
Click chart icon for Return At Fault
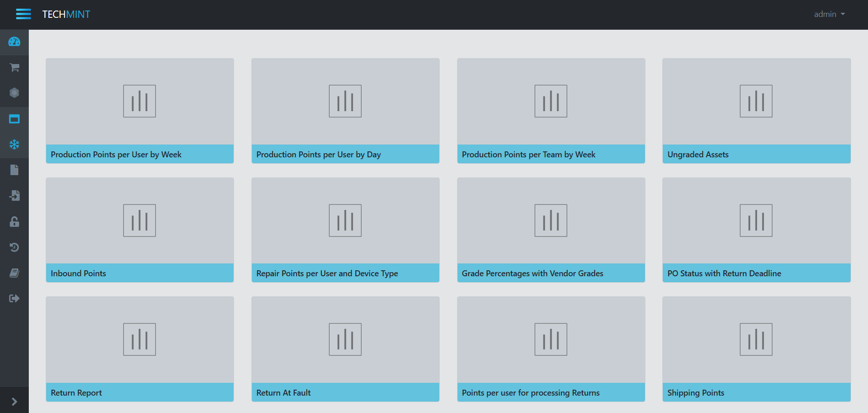[345, 339]
